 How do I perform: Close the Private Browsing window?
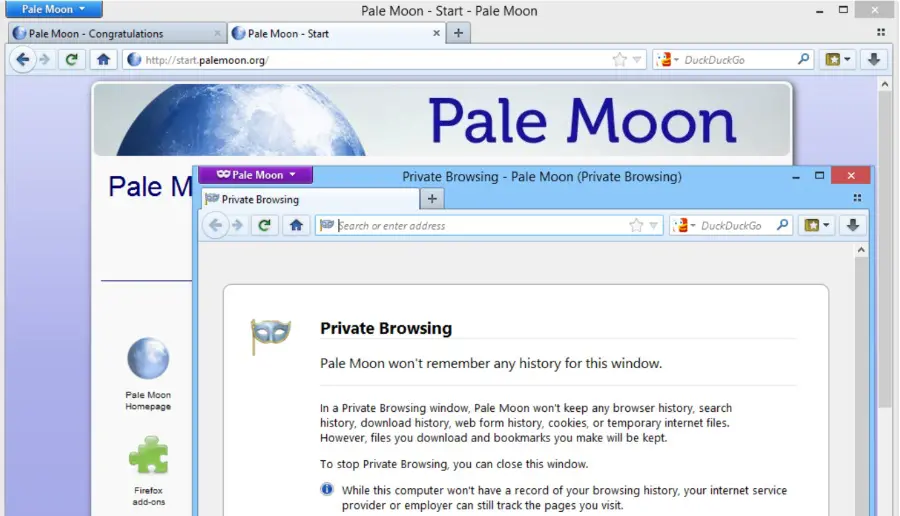[x=851, y=176]
